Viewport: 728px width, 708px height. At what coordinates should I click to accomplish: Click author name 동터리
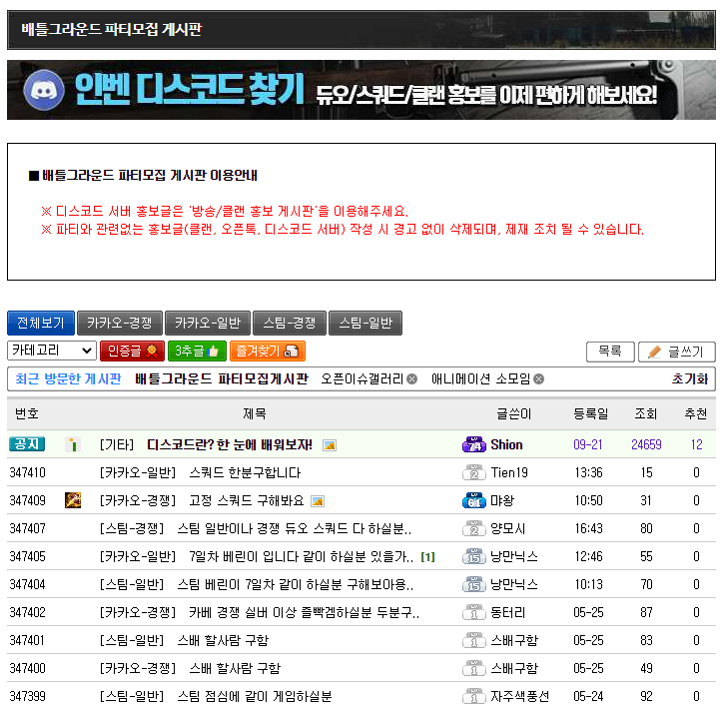coord(508,612)
